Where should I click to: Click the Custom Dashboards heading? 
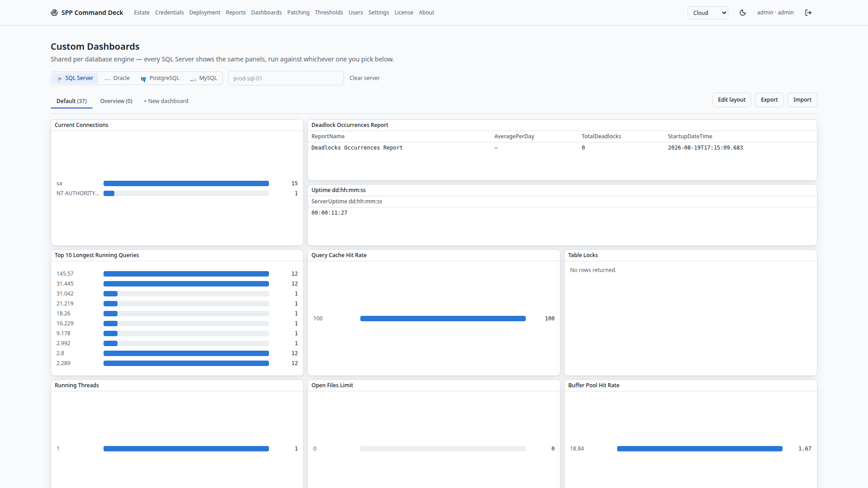tap(95, 47)
